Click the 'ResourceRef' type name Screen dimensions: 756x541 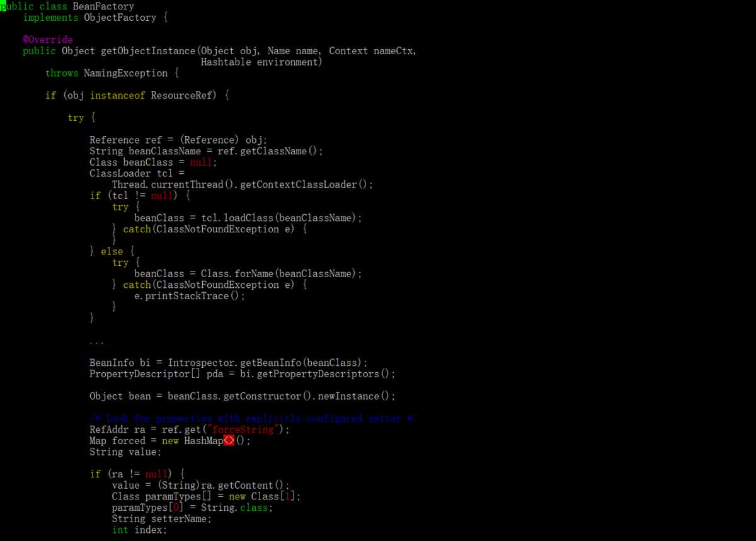click(x=183, y=96)
